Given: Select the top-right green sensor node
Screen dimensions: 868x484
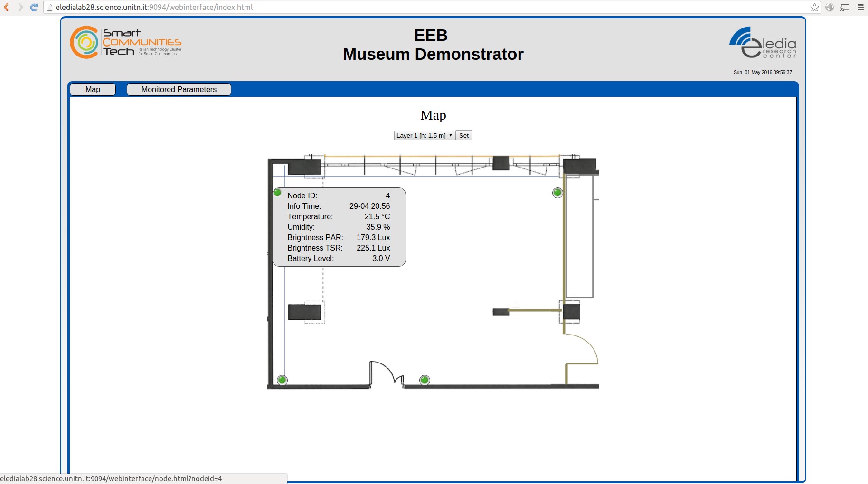Looking at the screenshot, I should tap(557, 193).
